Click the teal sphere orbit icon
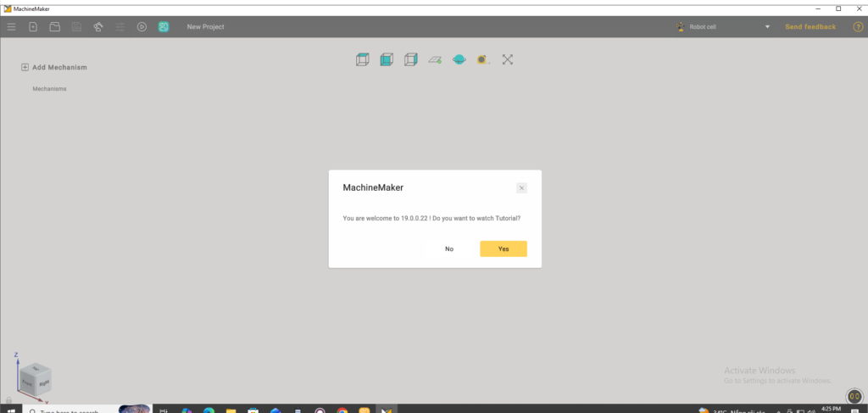This screenshot has width=868, height=413. 459,59
